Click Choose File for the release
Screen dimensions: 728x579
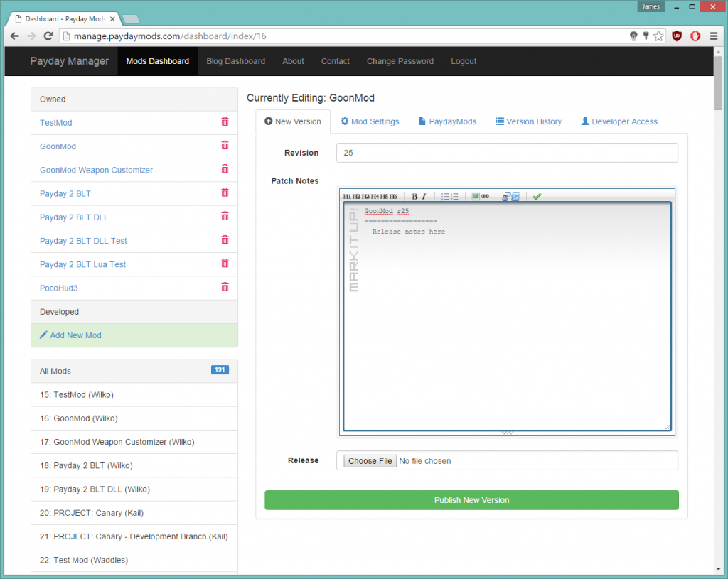pyautogui.click(x=370, y=460)
